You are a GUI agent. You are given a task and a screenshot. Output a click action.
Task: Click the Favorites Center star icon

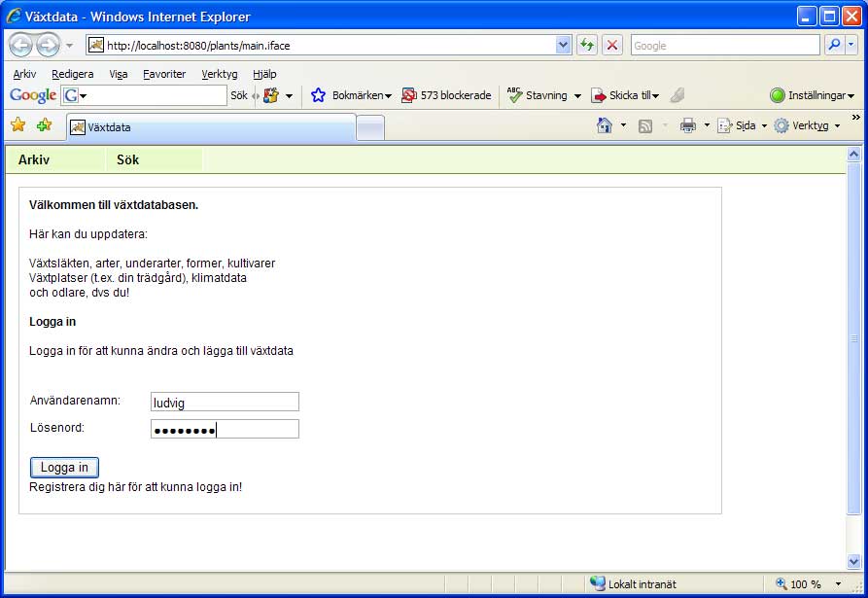point(18,125)
